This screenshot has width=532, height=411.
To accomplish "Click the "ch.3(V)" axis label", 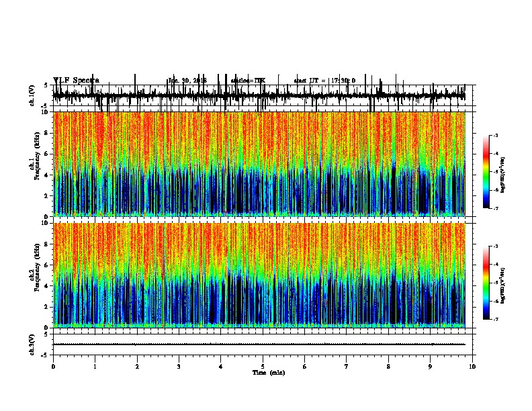I will [x=32, y=345].
